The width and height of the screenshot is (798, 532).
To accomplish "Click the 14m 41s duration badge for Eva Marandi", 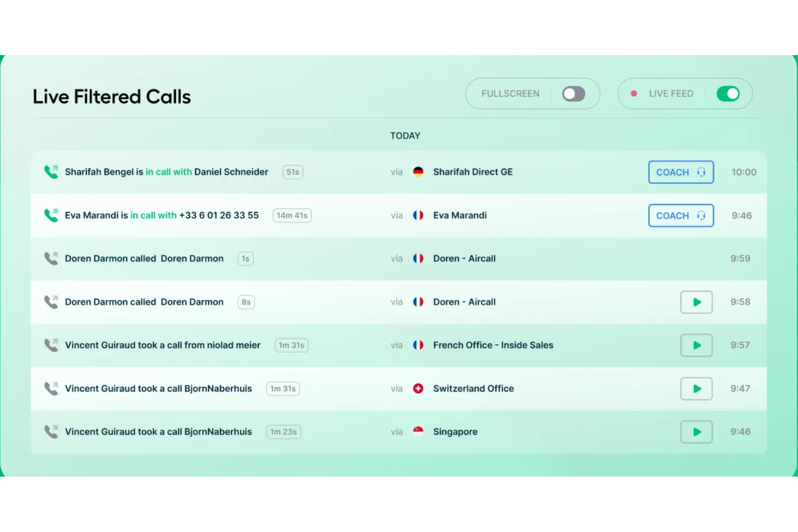I will pyautogui.click(x=292, y=215).
